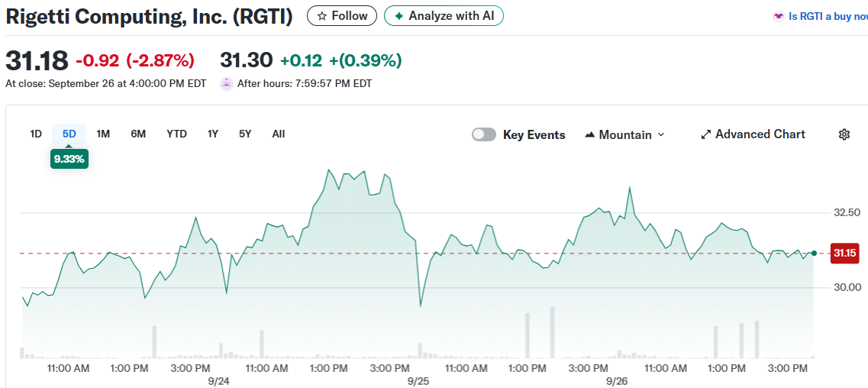
Task: Click the red 31.15 price label
Action: point(845,254)
